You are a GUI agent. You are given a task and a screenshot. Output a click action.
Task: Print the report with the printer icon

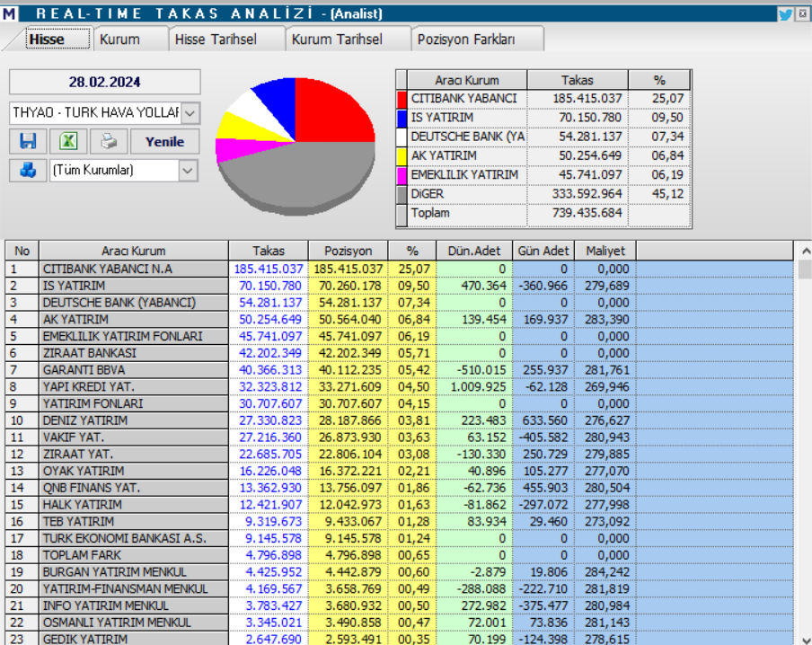(109, 141)
